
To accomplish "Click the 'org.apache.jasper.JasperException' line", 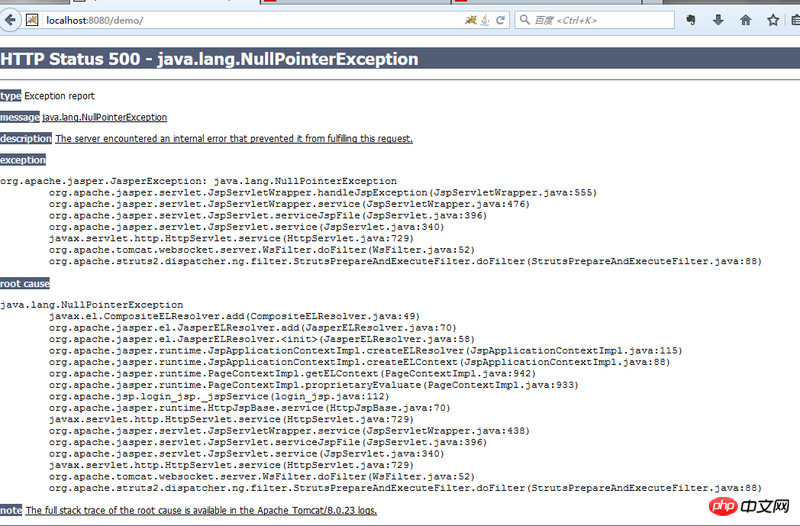I will tap(198, 181).
